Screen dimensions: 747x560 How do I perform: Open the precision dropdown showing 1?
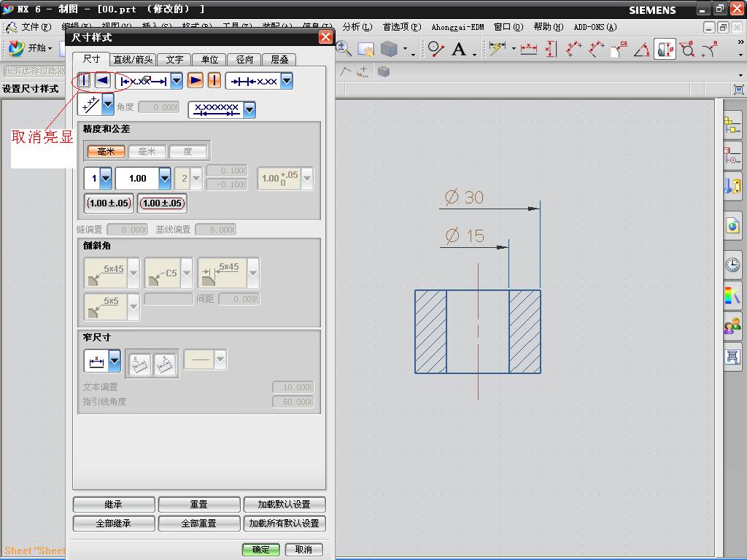tap(106, 179)
